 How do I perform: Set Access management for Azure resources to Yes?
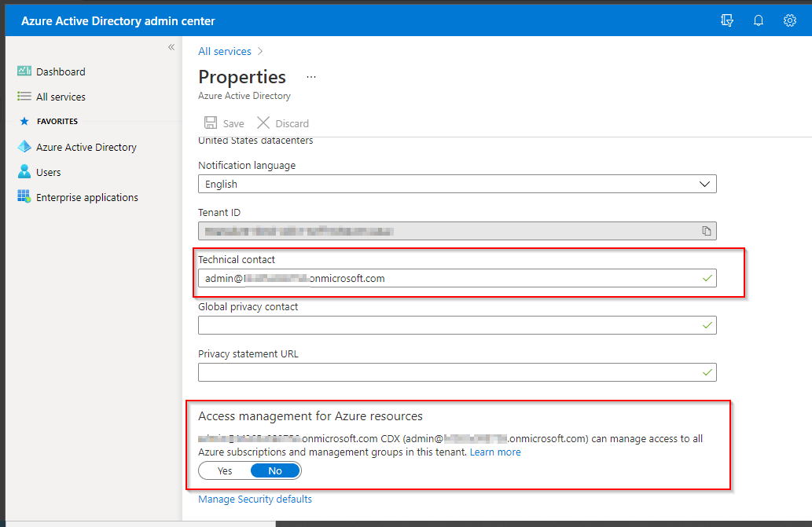pos(223,470)
